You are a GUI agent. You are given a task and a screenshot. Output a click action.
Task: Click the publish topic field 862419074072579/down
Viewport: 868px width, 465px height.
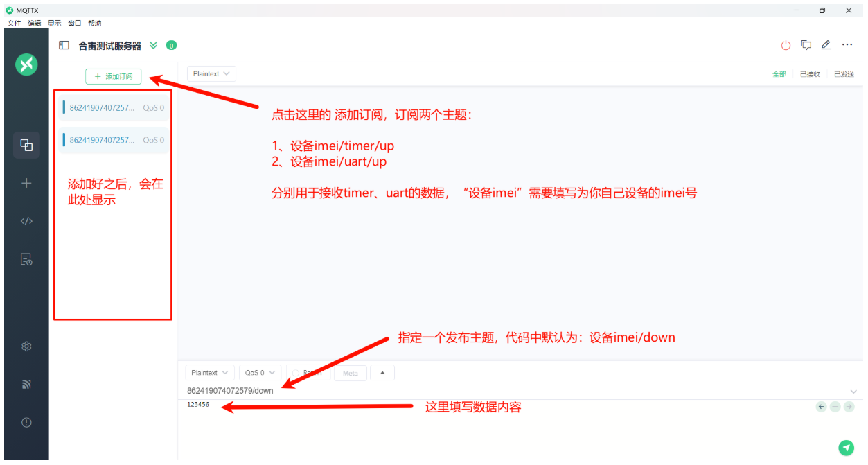coord(515,391)
